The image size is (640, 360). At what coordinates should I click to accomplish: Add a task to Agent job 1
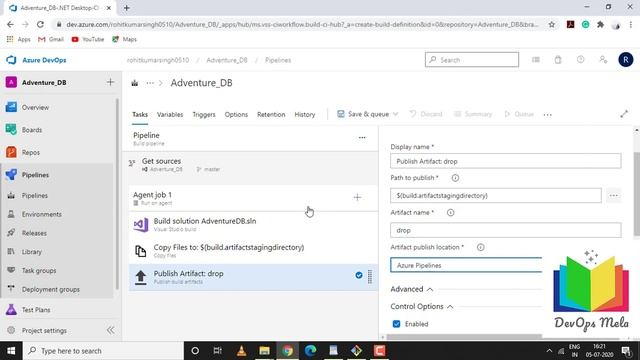(357, 198)
